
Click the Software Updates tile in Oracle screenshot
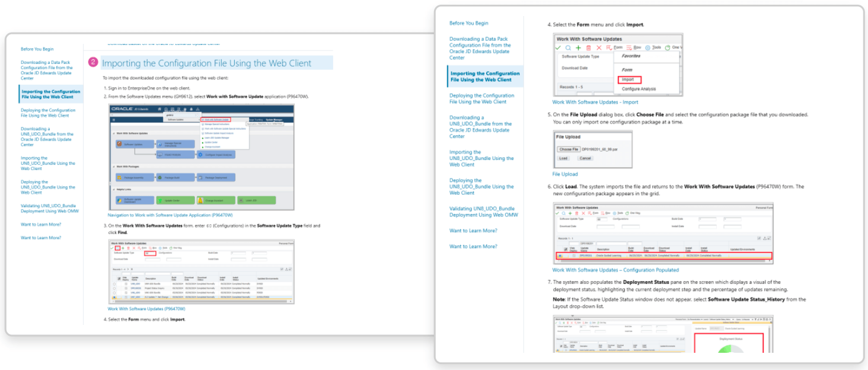coord(135,144)
